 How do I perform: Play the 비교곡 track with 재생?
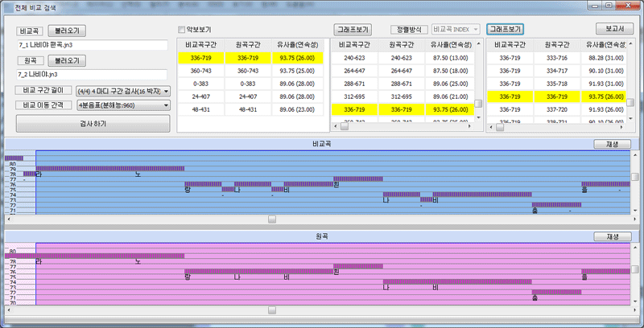click(x=613, y=144)
